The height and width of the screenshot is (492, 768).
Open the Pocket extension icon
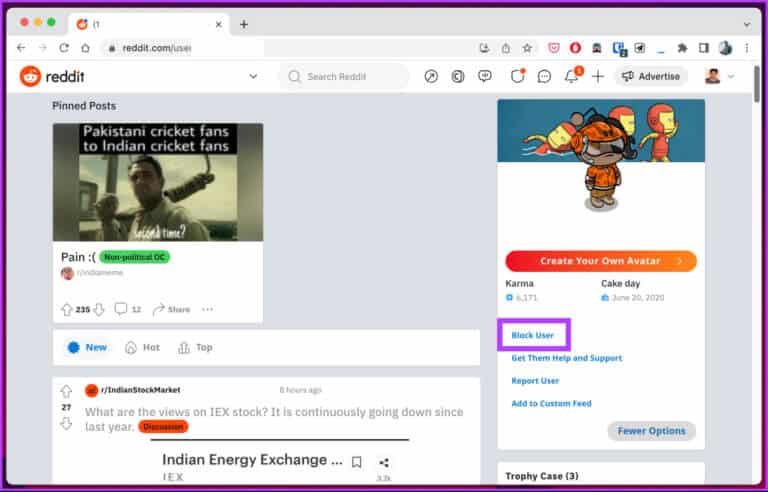(x=553, y=48)
